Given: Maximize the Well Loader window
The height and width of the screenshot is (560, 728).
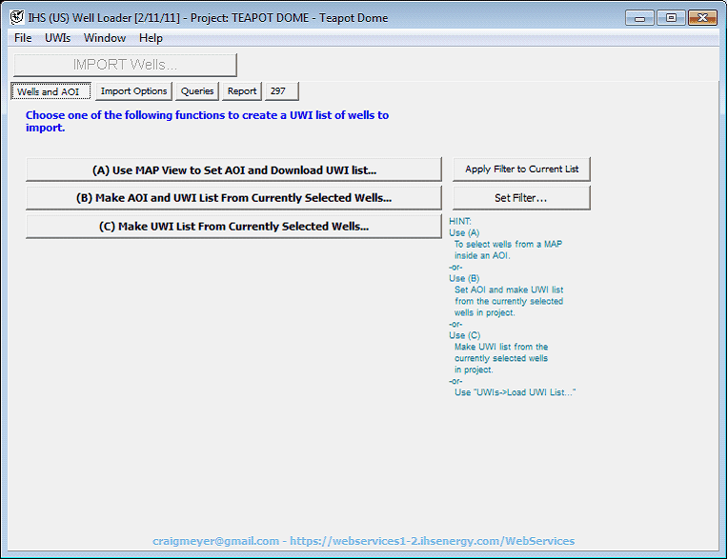Looking at the screenshot, I should (670, 18).
